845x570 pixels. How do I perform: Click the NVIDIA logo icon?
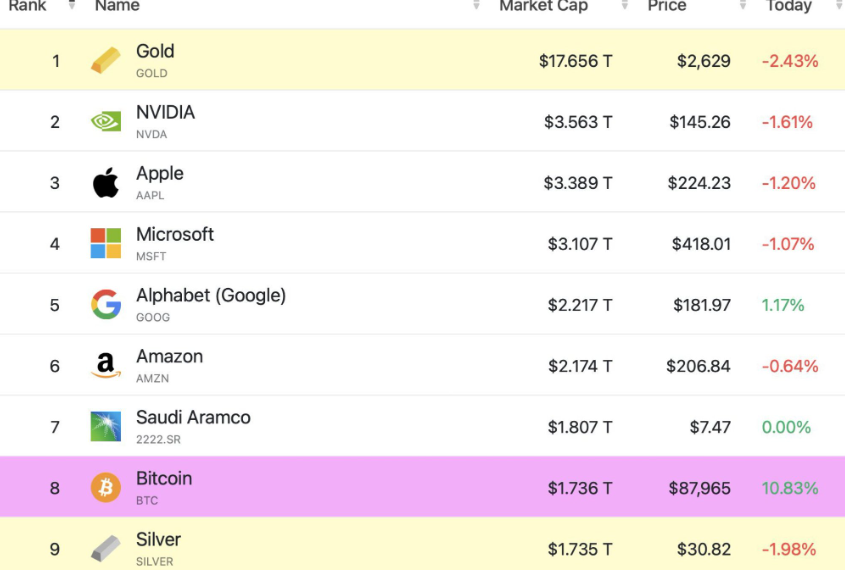pyautogui.click(x=105, y=122)
